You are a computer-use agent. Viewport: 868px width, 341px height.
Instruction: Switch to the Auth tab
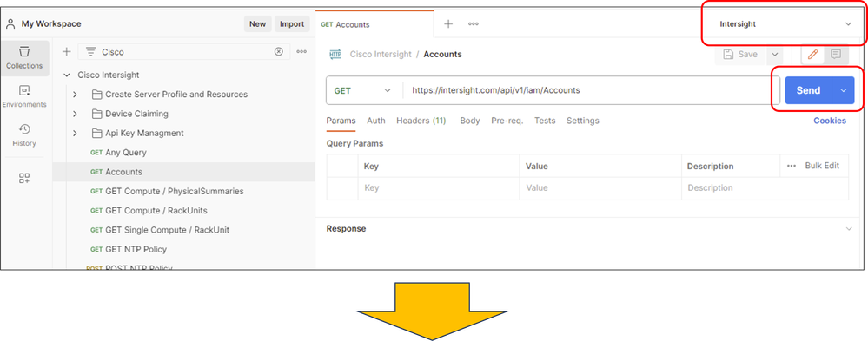[376, 121]
